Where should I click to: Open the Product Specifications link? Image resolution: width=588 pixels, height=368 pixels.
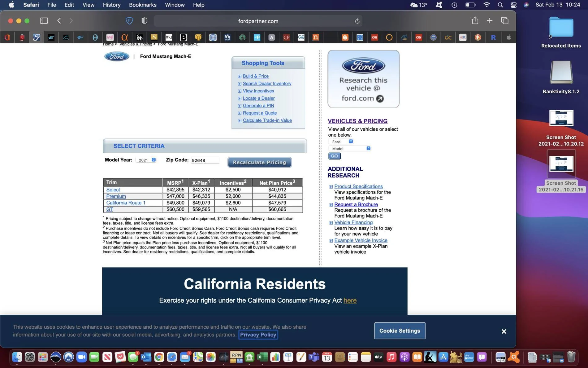tap(358, 186)
